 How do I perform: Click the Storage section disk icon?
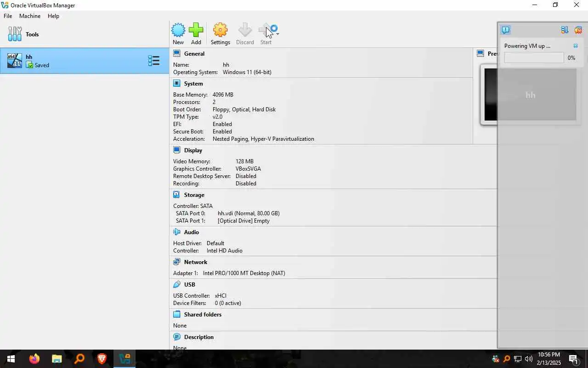click(x=177, y=195)
